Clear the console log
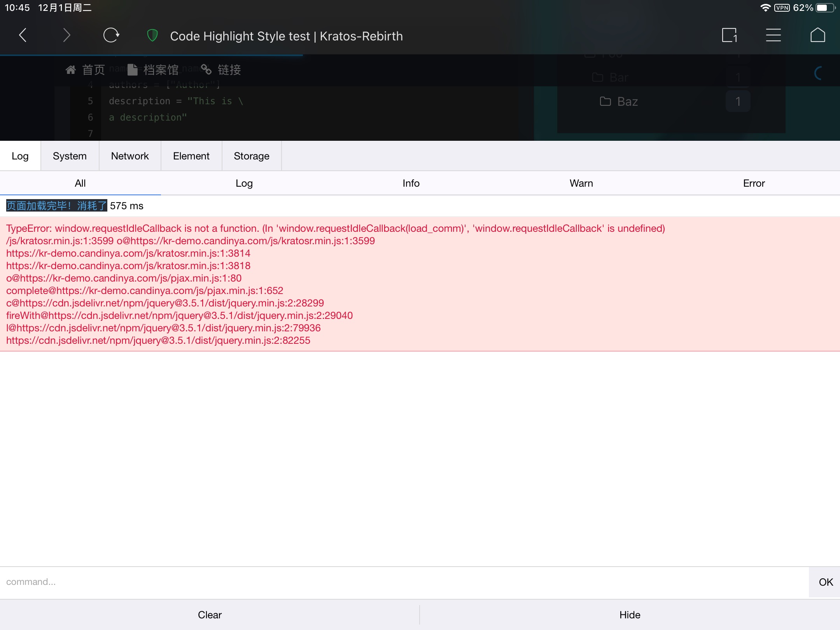This screenshot has width=840, height=630. [210, 615]
